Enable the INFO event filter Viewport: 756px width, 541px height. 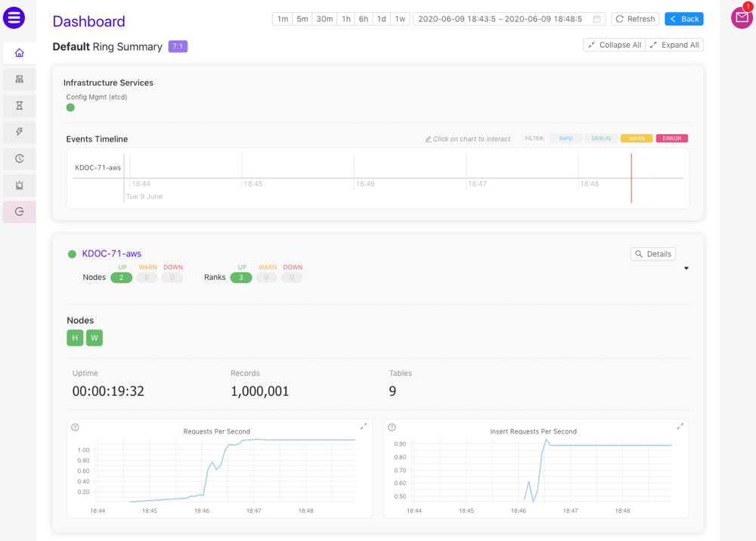(x=565, y=138)
